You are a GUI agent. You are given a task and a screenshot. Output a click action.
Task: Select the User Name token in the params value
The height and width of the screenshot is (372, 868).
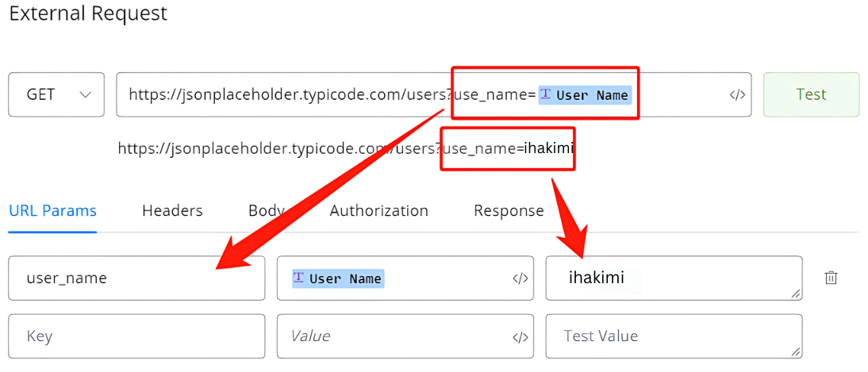(x=339, y=278)
